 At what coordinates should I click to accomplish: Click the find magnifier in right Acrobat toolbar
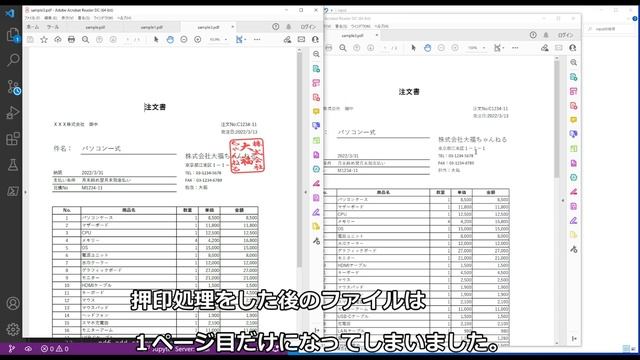pyautogui.click(x=343, y=48)
